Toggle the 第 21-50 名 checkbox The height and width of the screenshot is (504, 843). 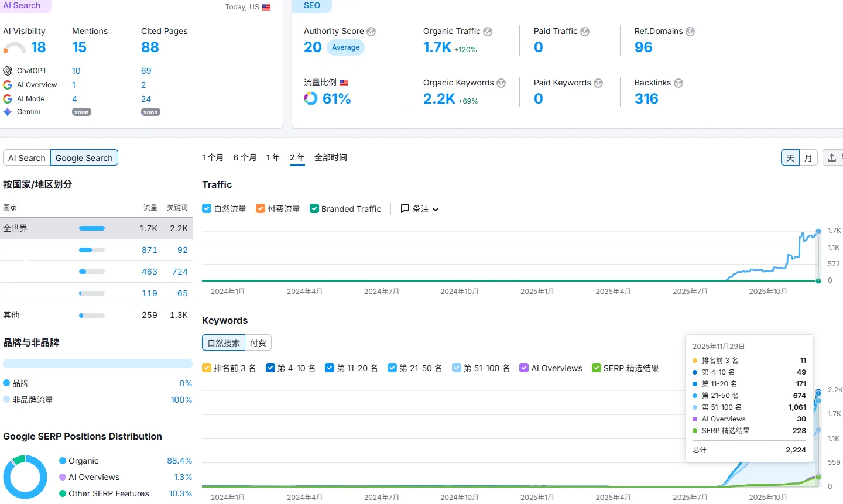(x=392, y=368)
